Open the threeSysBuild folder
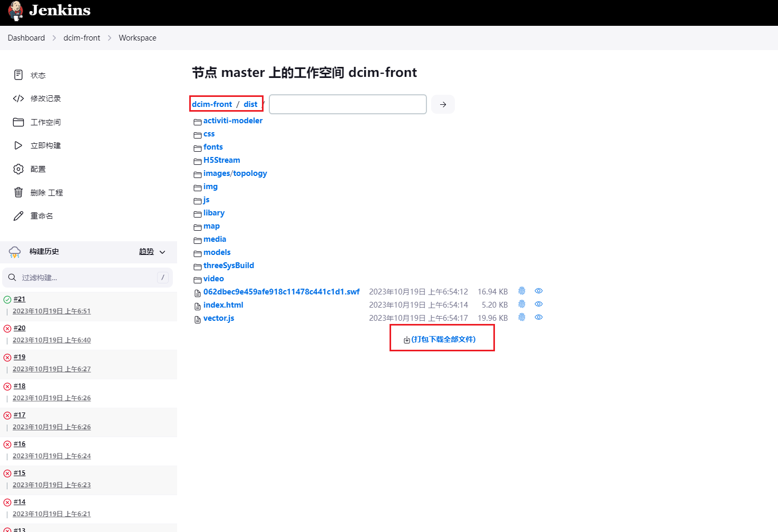Image resolution: width=778 pixels, height=532 pixels. 229,265
